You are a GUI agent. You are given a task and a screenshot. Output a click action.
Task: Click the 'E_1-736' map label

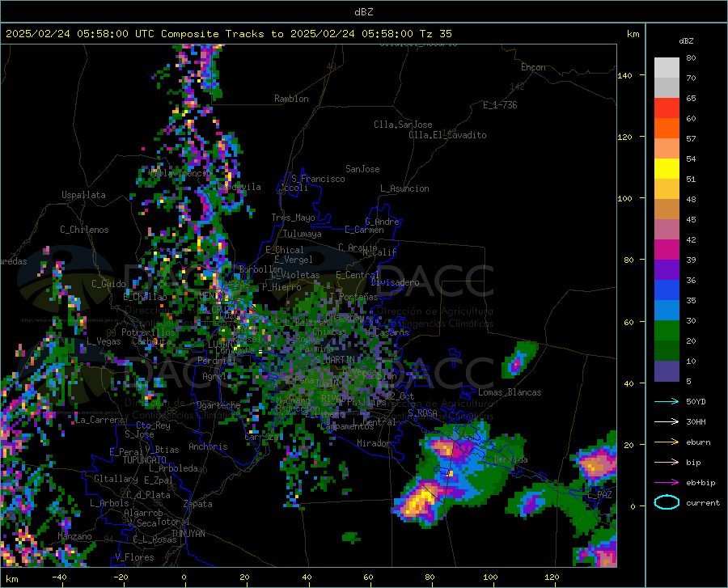coord(500,105)
